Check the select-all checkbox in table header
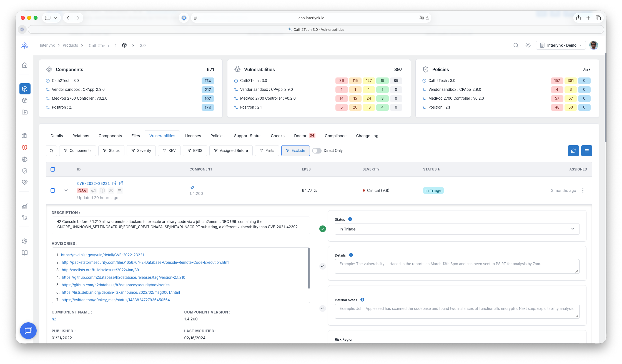 tap(53, 169)
